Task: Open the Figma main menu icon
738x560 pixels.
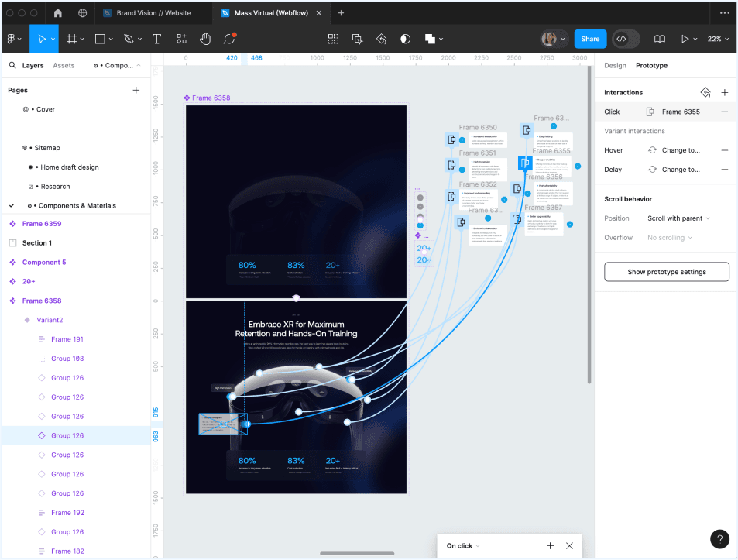Action: coord(12,39)
